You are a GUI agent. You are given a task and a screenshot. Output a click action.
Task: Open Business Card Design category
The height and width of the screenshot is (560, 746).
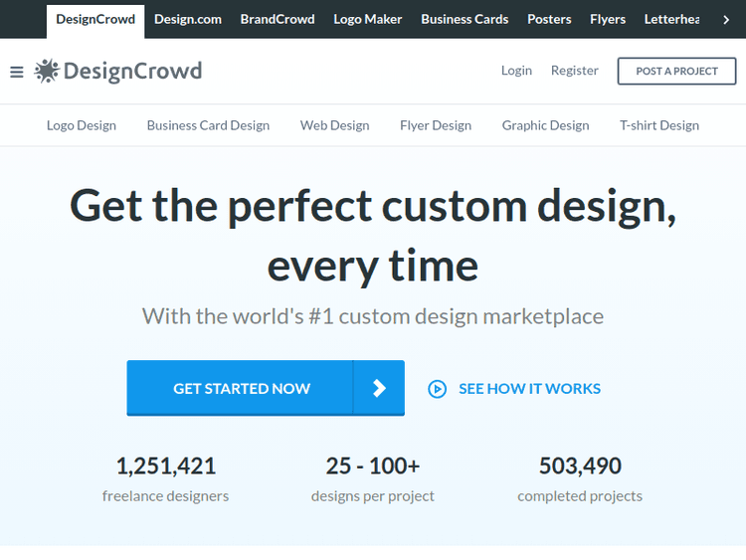(208, 125)
